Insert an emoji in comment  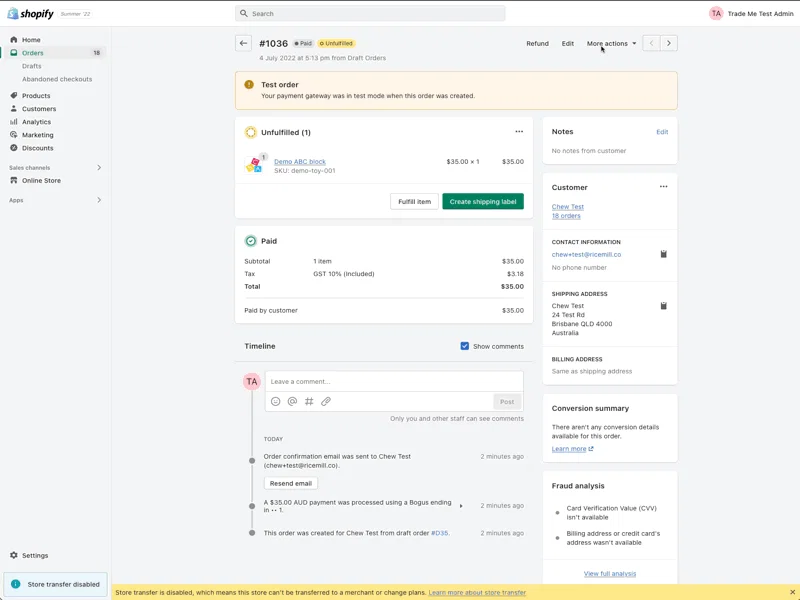point(276,402)
